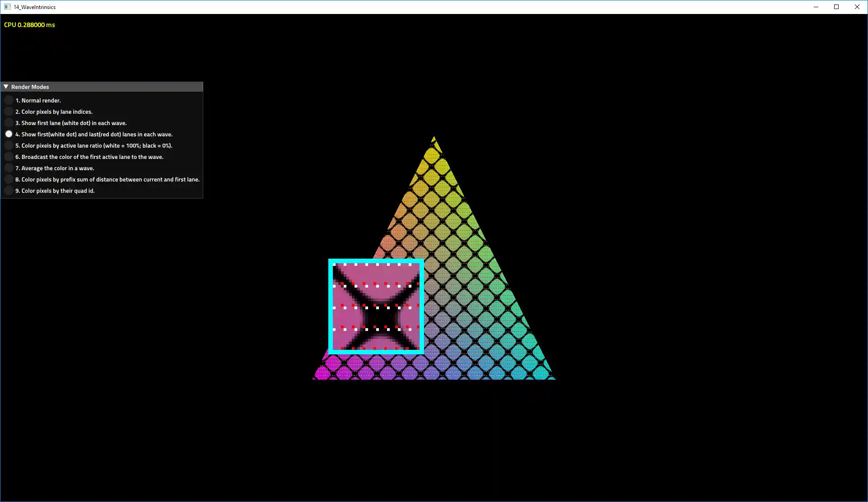This screenshot has height=502, width=868.
Task: Select "Show first lane (white dot) in each wave"
Action: pyautogui.click(x=9, y=122)
